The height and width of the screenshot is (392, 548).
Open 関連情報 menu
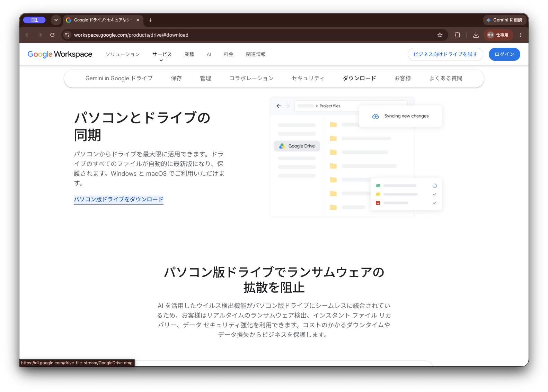(x=256, y=54)
